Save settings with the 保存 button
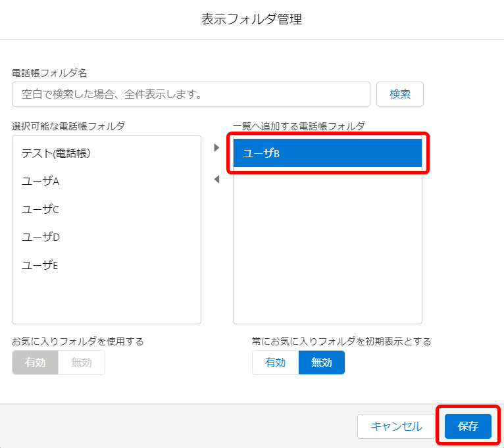 pyautogui.click(x=468, y=426)
